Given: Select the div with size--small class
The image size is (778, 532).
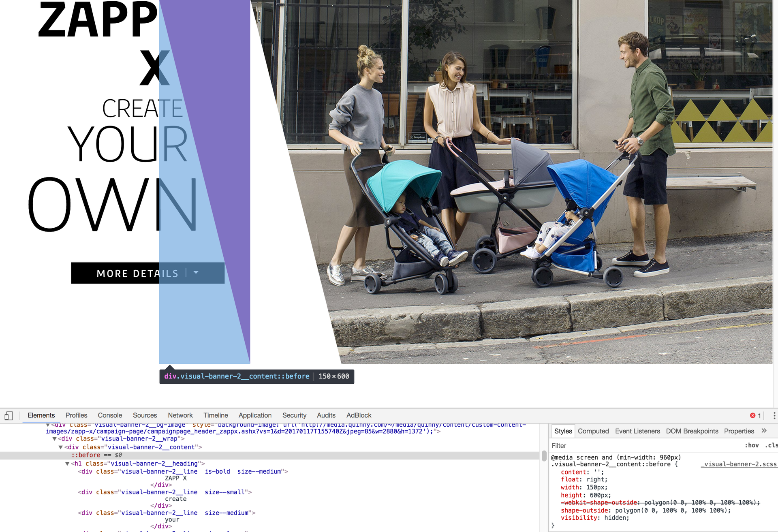Looking at the screenshot, I should (165, 492).
